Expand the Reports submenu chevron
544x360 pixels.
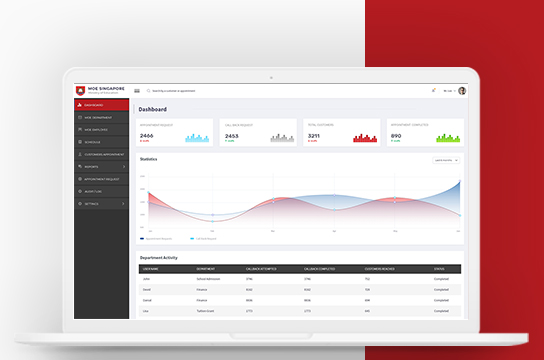tap(124, 167)
